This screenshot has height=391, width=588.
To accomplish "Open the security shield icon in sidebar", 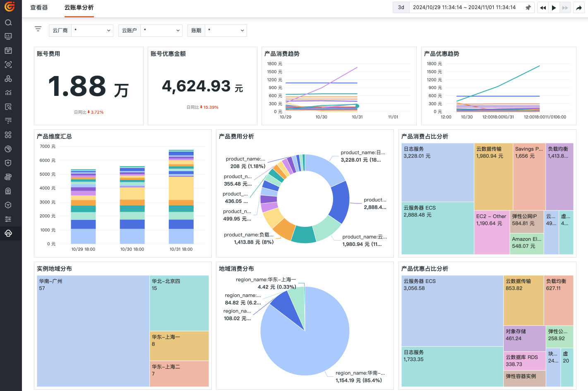I will 8,163.
